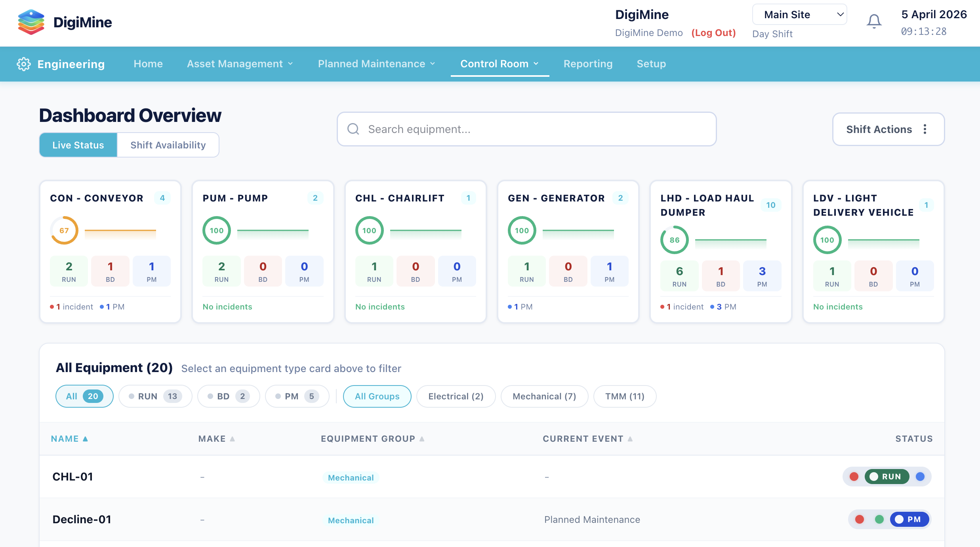Click the Engineering gear icon

pos(24,64)
